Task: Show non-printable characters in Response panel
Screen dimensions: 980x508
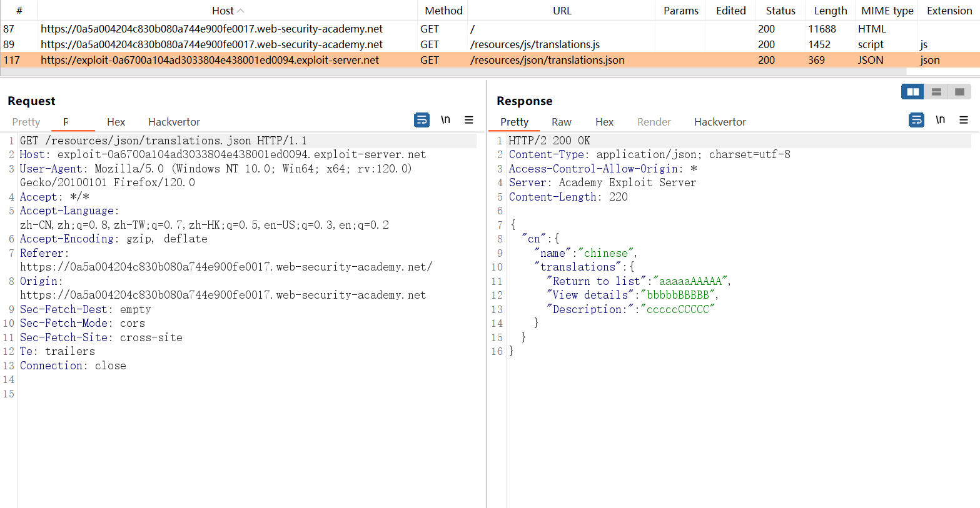Action: (x=940, y=119)
